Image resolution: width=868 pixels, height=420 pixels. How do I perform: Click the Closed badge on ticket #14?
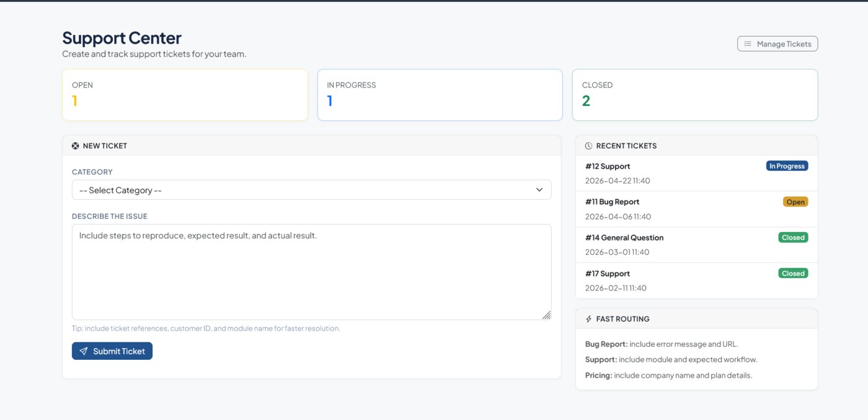click(793, 237)
